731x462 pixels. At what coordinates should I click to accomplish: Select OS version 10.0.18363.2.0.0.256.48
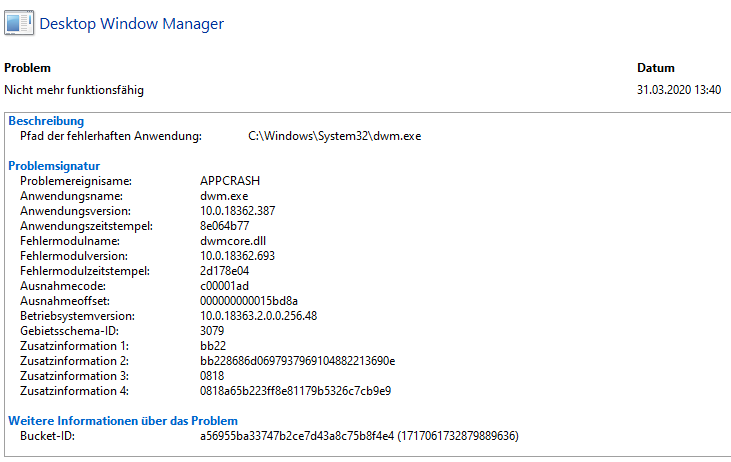(258, 316)
